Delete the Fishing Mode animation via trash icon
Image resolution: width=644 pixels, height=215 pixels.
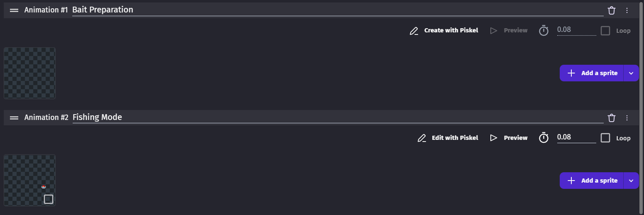[x=612, y=118]
